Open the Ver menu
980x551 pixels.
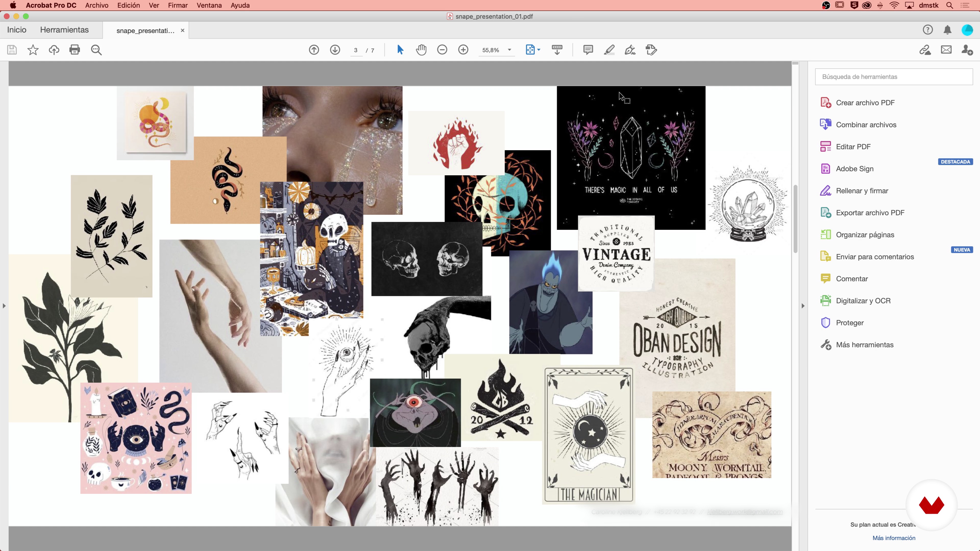pyautogui.click(x=154, y=5)
